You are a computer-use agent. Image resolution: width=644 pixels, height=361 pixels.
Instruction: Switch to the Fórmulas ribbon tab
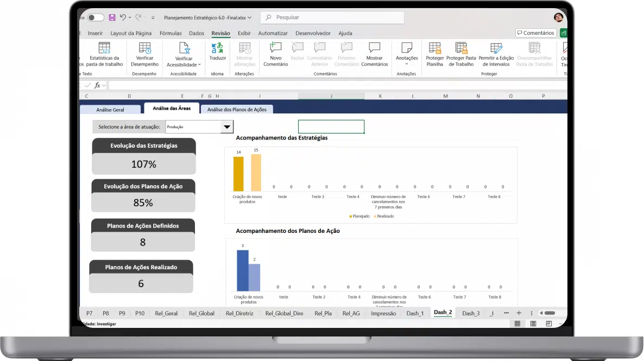click(171, 33)
